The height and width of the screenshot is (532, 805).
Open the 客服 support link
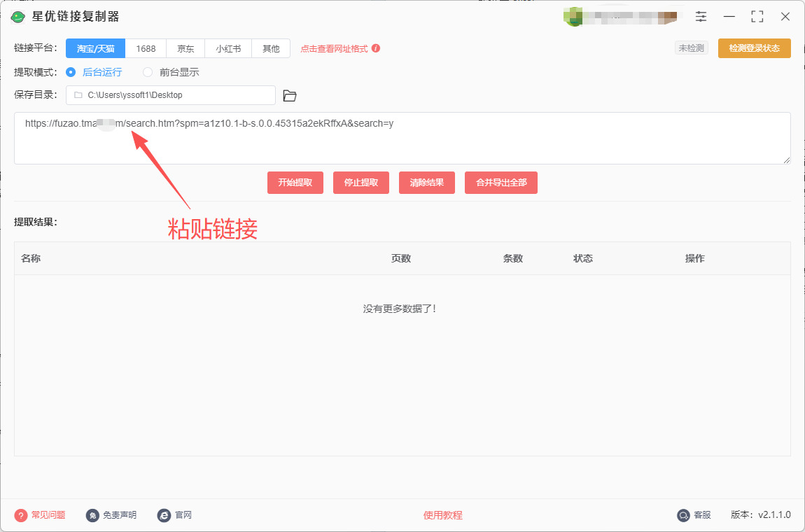702,515
